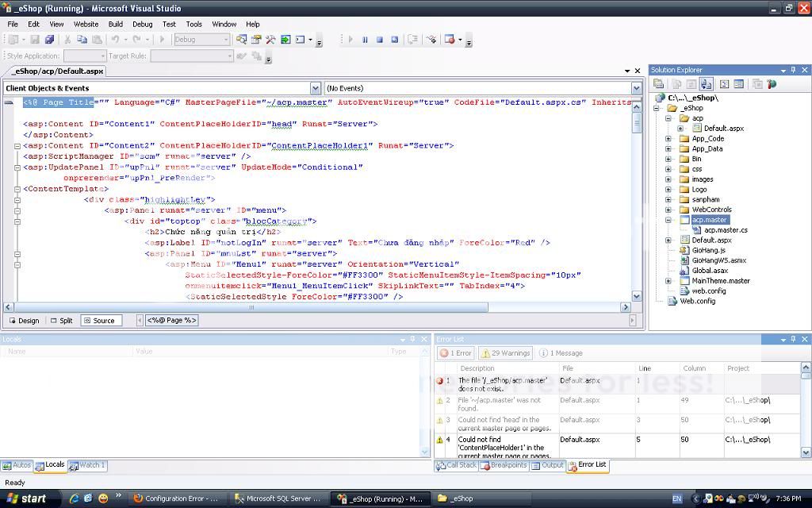This screenshot has height=508, width=812.
Task: Click Copy Web Site icon in Solution Explorer
Action: click(757, 83)
